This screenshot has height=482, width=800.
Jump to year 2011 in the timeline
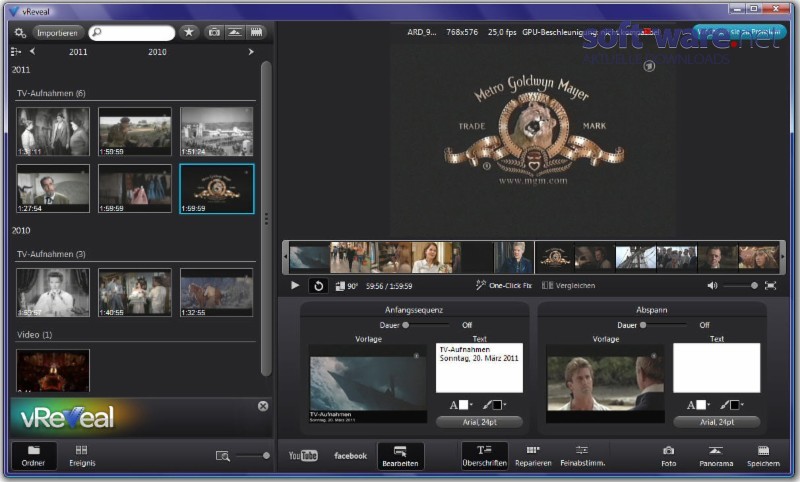point(78,52)
